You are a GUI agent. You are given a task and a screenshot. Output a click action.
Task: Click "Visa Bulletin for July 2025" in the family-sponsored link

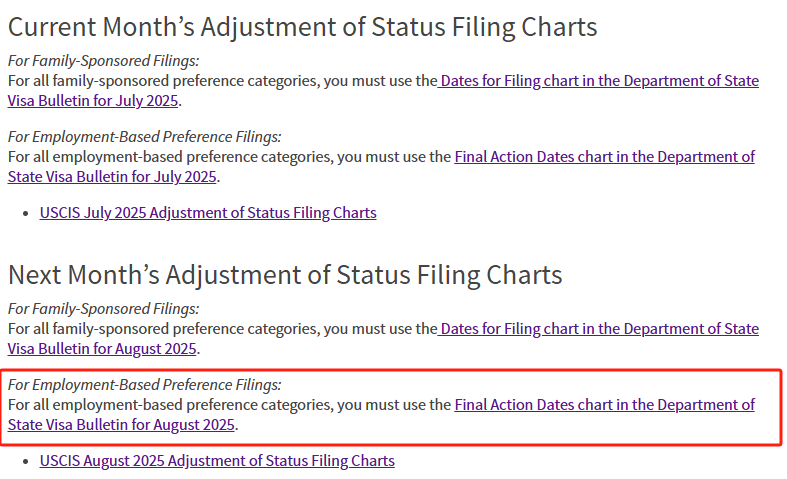point(93,100)
